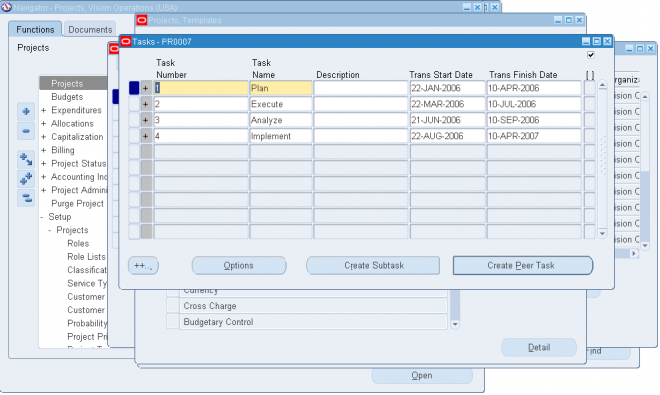The width and height of the screenshot is (660, 395).
Task: Click the Open button in Navigator window
Action: (422, 376)
